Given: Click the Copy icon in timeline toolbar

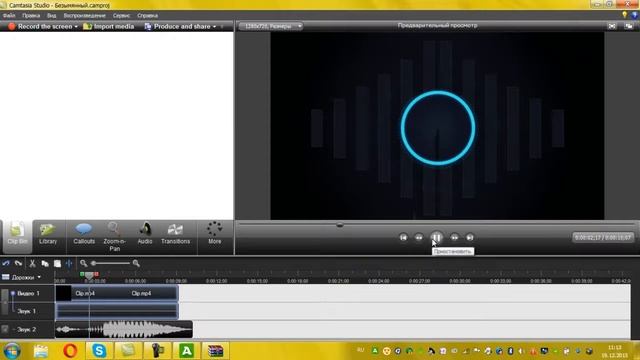Looking at the screenshot, I should click(45, 263).
